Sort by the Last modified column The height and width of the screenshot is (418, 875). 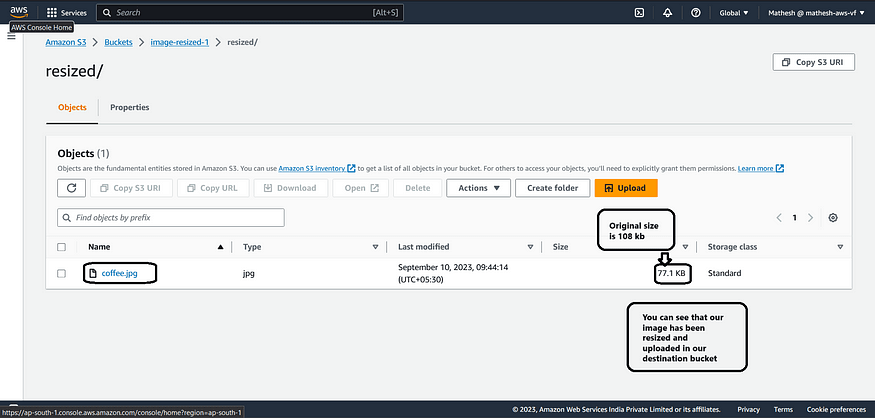[x=530, y=247]
